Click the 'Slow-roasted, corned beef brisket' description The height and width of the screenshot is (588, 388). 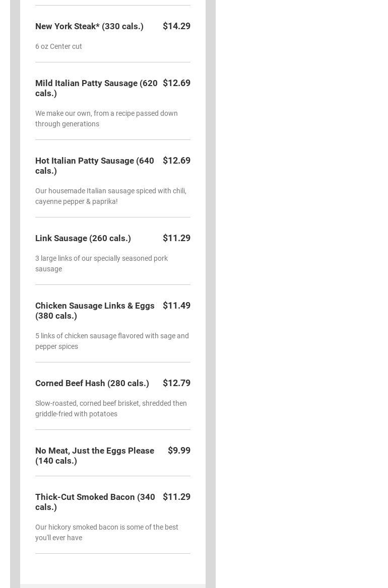pos(111,408)
